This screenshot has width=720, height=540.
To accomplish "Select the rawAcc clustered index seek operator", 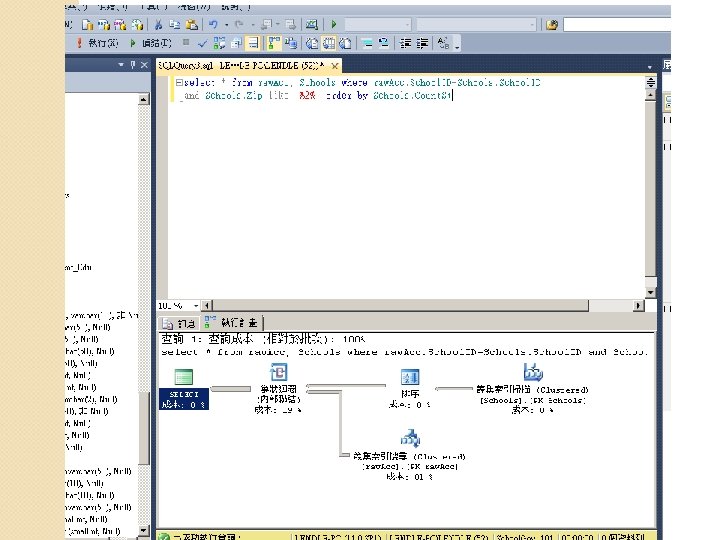I will [410, 438].
